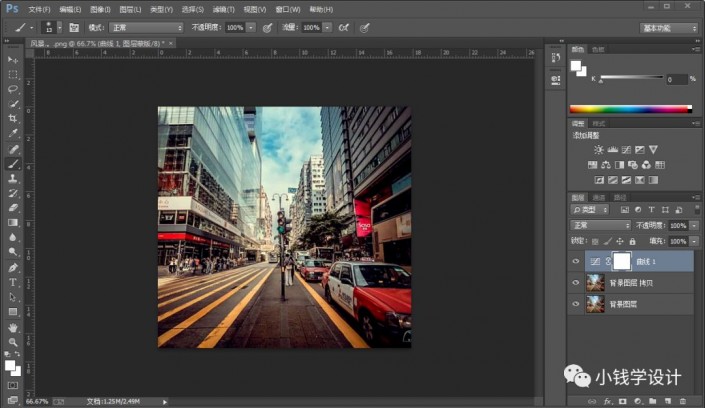
Task: Select the Horizontal Type tool
Action: 13,282
